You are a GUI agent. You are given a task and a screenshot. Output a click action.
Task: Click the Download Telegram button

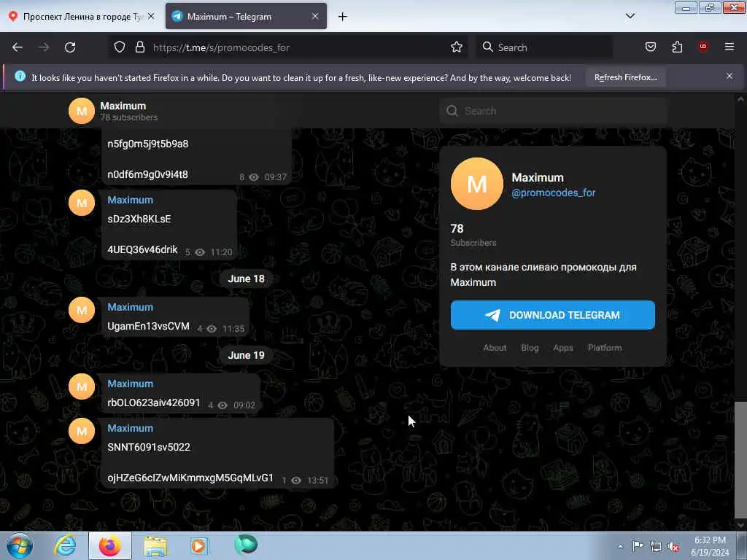click(x=553, y=315)
